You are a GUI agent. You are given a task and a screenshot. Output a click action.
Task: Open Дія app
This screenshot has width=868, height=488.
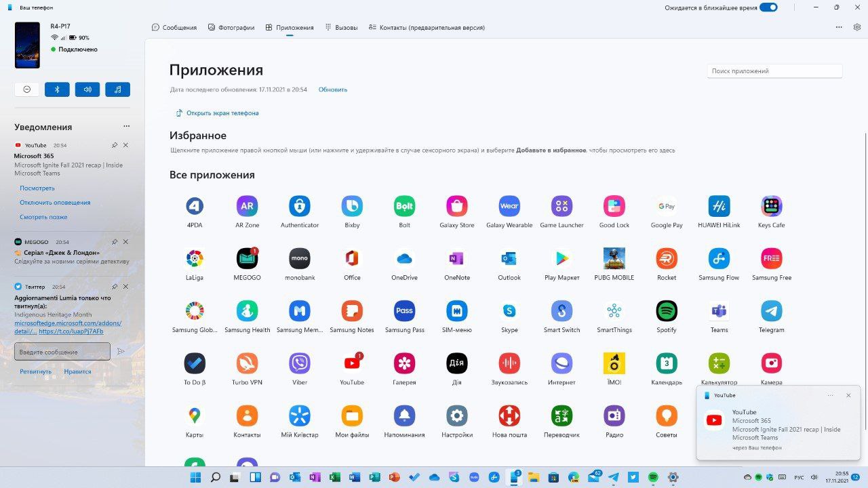pyautogui.click(x=457, y=363)
